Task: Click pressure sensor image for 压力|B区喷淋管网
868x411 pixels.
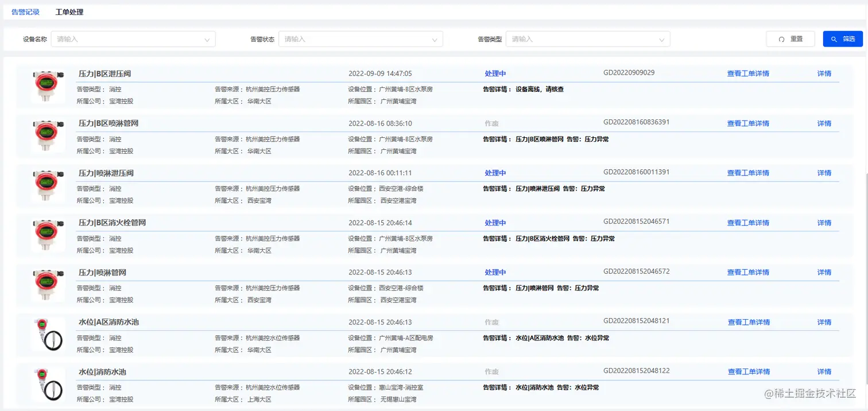Action: click(x=48, y=137)
